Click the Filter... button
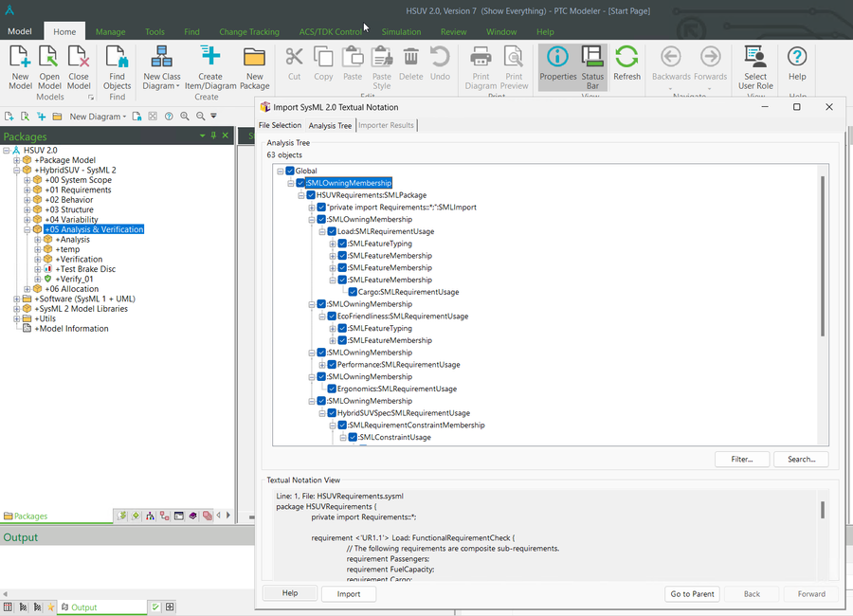 741,460
